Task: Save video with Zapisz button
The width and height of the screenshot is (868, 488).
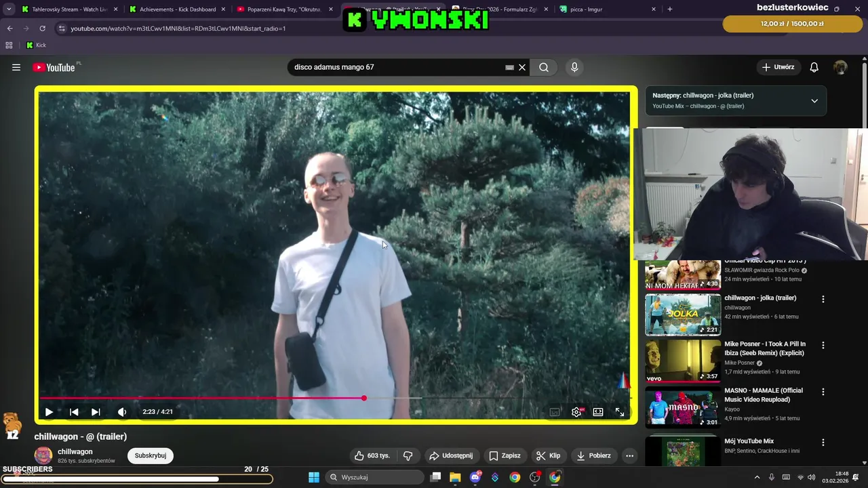Action: click(505, 455)
